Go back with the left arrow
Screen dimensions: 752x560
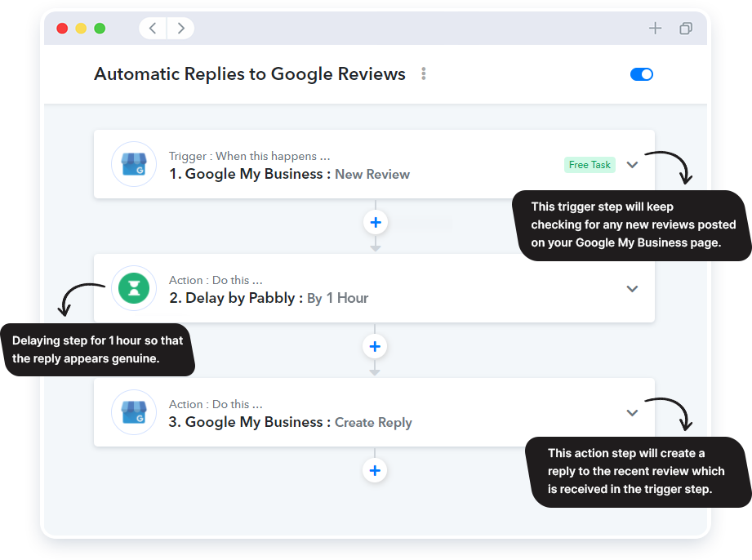(x=153, y=29)
